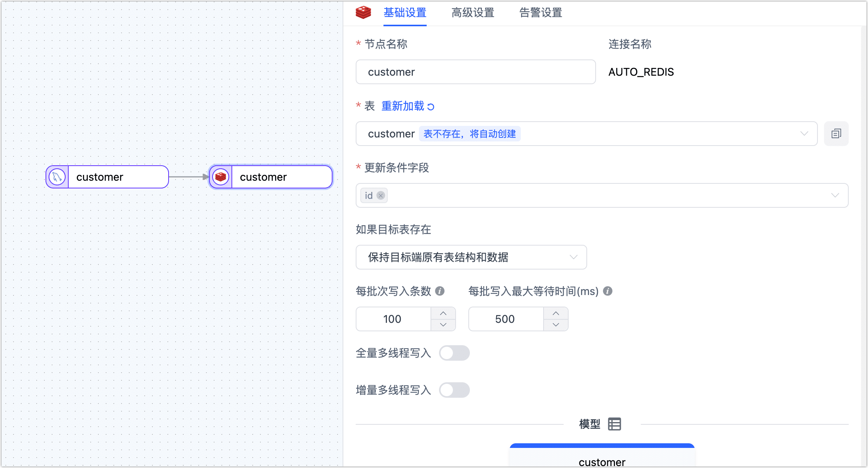
Task: Click the 节点名称 input containing customer
Action: click(x=475, y=72)
